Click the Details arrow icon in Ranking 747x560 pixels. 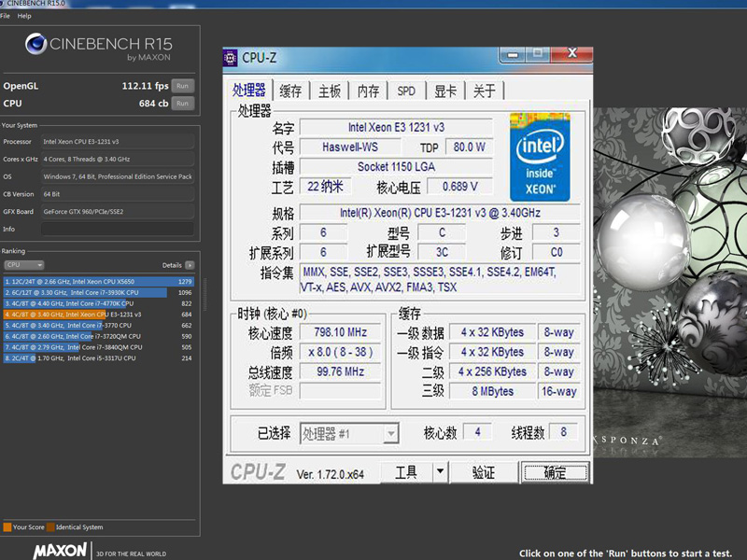(x=190, y=265)
